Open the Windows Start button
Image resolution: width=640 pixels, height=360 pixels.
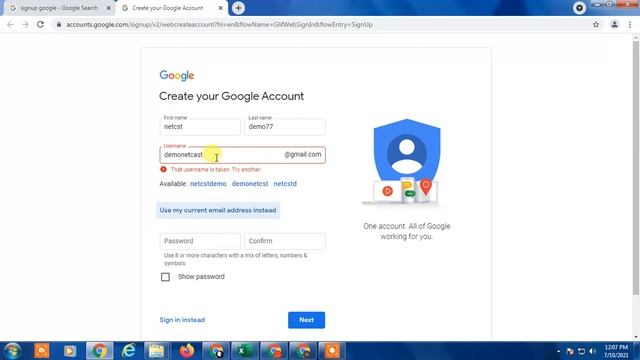[12, 351]
